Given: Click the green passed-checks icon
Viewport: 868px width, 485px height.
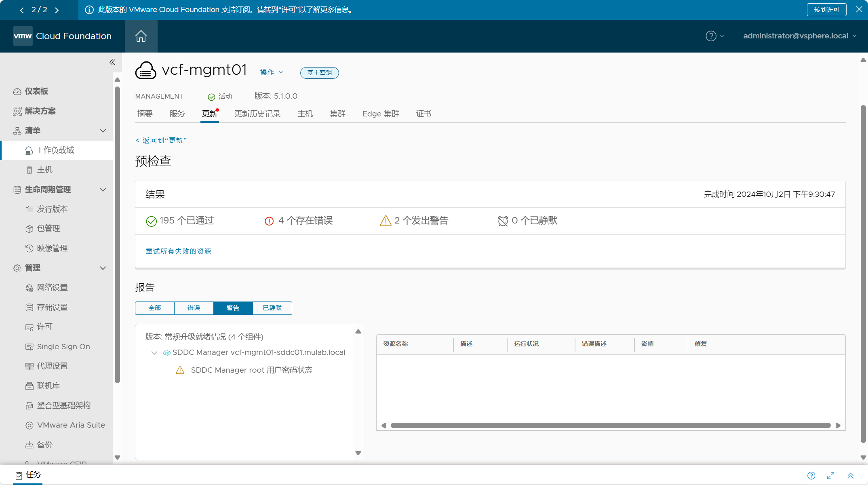Looking at the screenshot, I should (151, 221).
